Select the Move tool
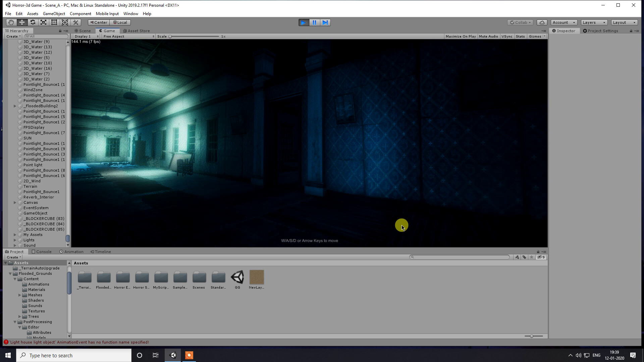 22,22
